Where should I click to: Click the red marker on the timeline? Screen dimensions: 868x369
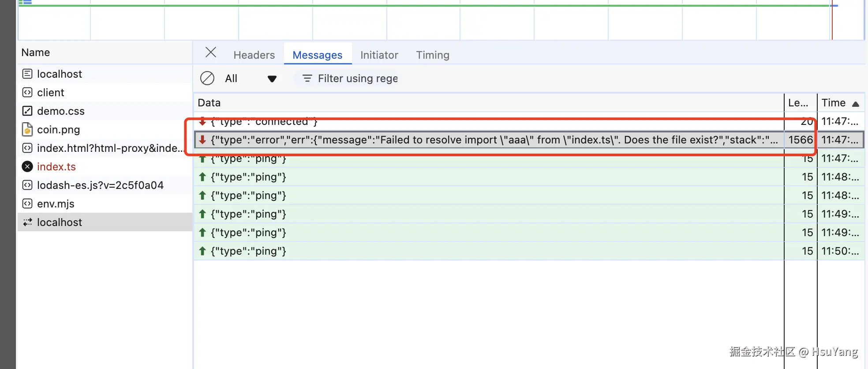(x=832, y=22)
